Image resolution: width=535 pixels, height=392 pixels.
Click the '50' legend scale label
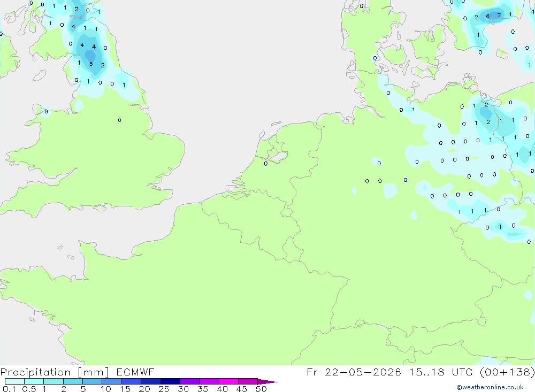click(261, 389)
